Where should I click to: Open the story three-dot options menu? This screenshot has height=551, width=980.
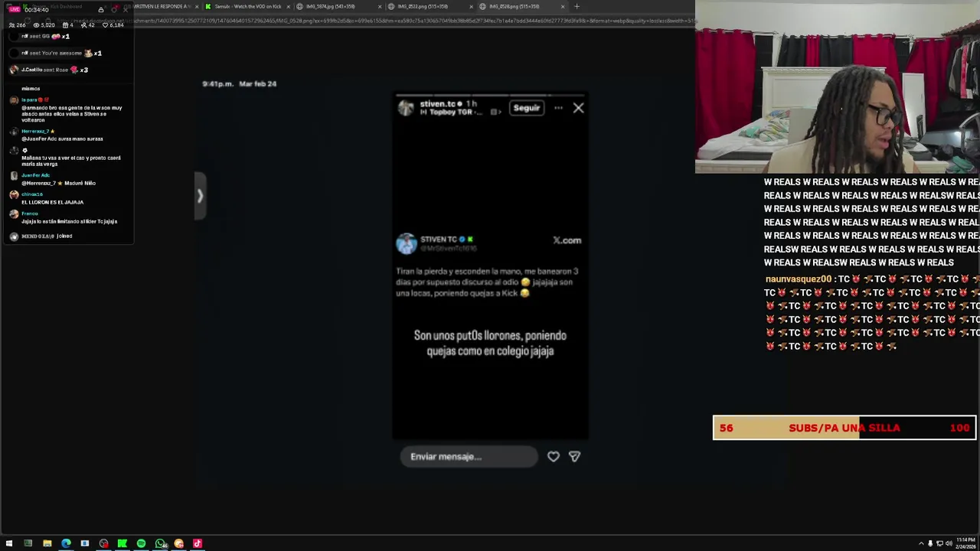point(558,108)
